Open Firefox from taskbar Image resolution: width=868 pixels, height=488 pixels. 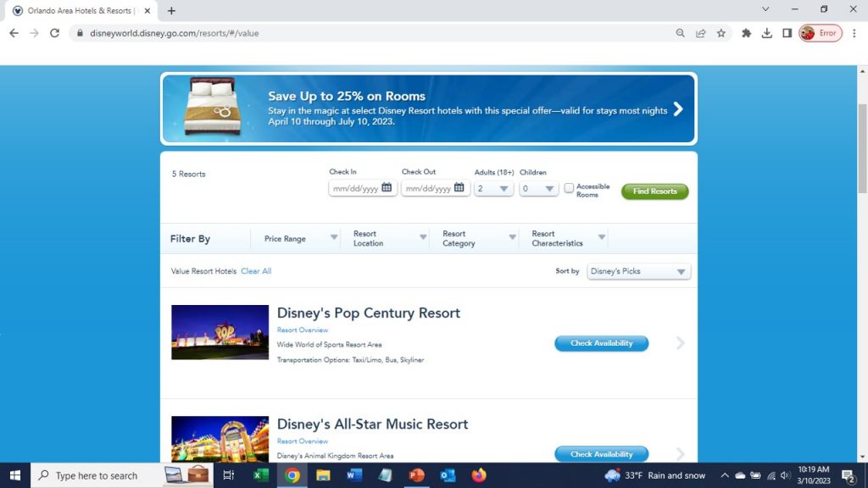[x=479, y=475]
